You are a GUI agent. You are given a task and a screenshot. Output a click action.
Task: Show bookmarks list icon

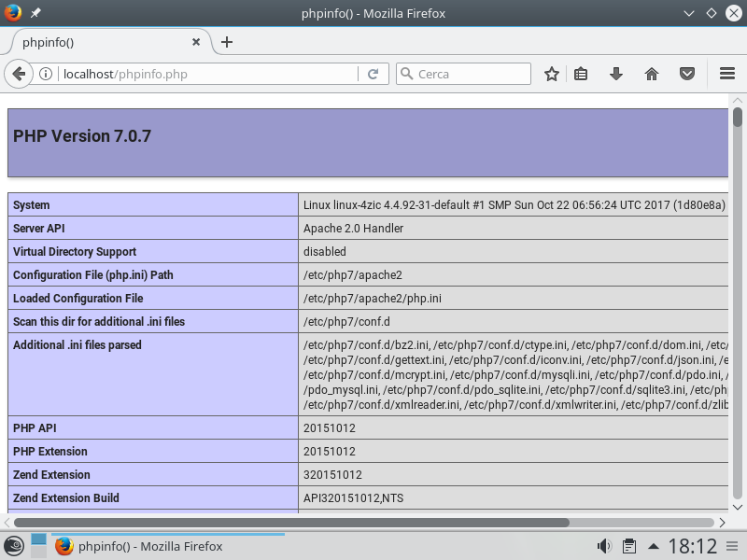(x=581, y=74)
